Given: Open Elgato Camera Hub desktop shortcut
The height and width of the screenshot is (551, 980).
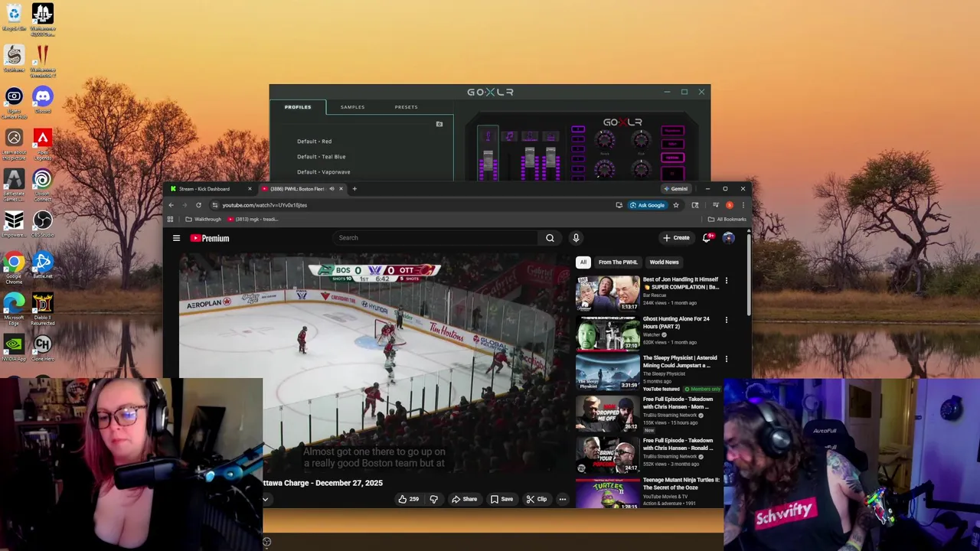Looking at the screenshot, I should tap(14, 103).
